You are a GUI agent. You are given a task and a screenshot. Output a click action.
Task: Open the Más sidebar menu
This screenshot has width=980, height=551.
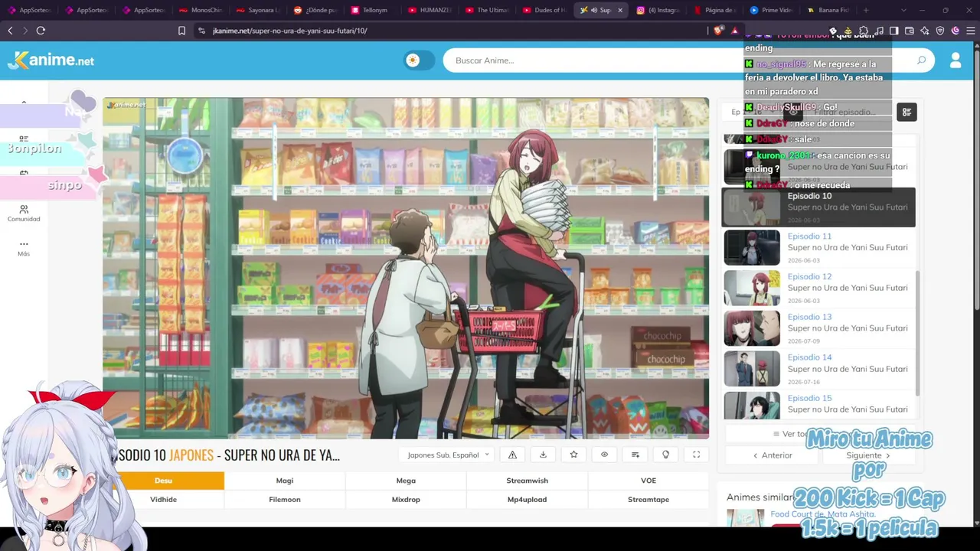24,248
